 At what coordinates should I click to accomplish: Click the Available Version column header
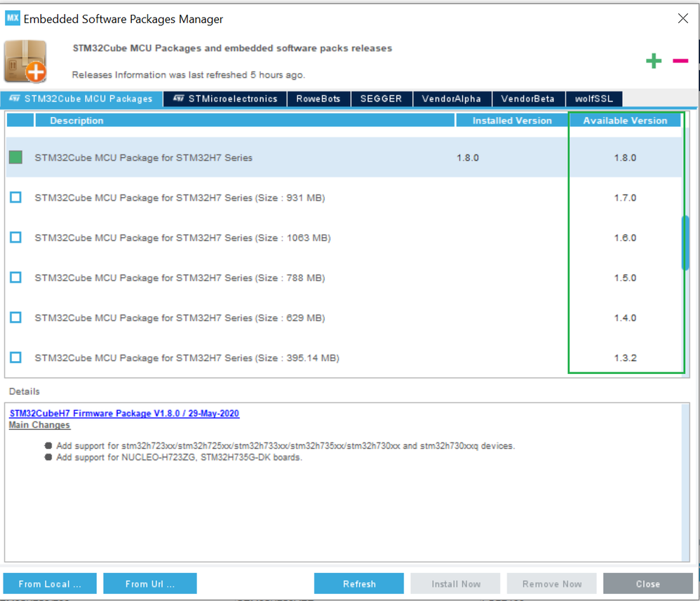625,121
